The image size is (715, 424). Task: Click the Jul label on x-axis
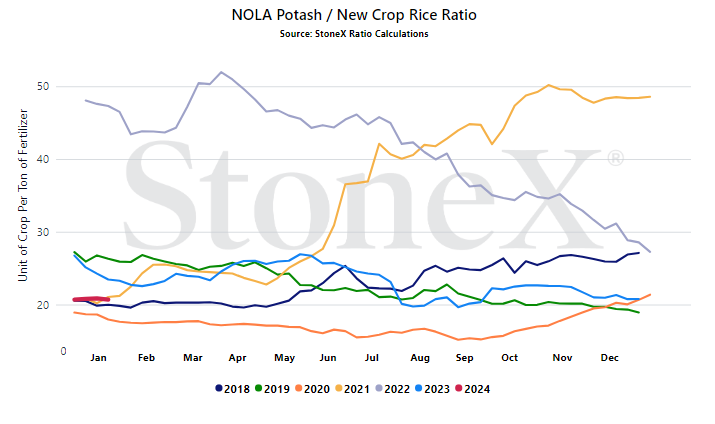[372, 358]
